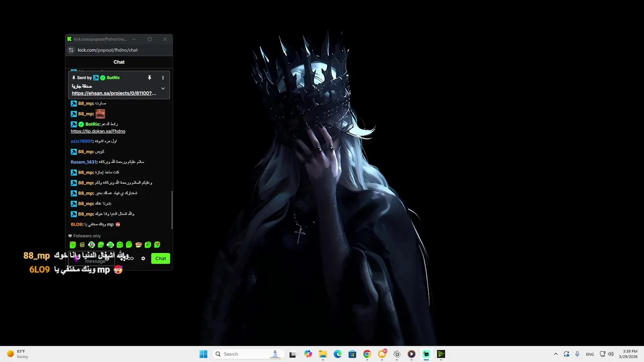Open Copilot from the taskbar
The image size is (644, 362).
(x=308, y=354)
